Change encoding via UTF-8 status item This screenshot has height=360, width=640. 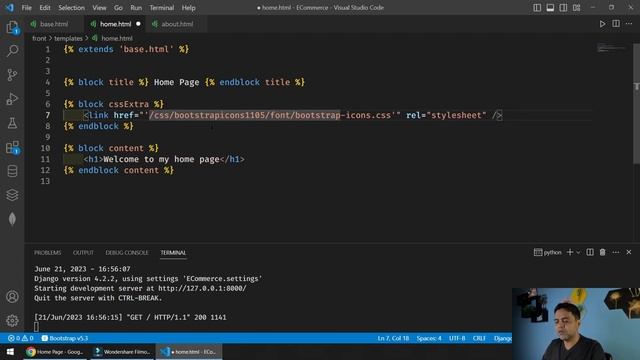pos(457,338)
